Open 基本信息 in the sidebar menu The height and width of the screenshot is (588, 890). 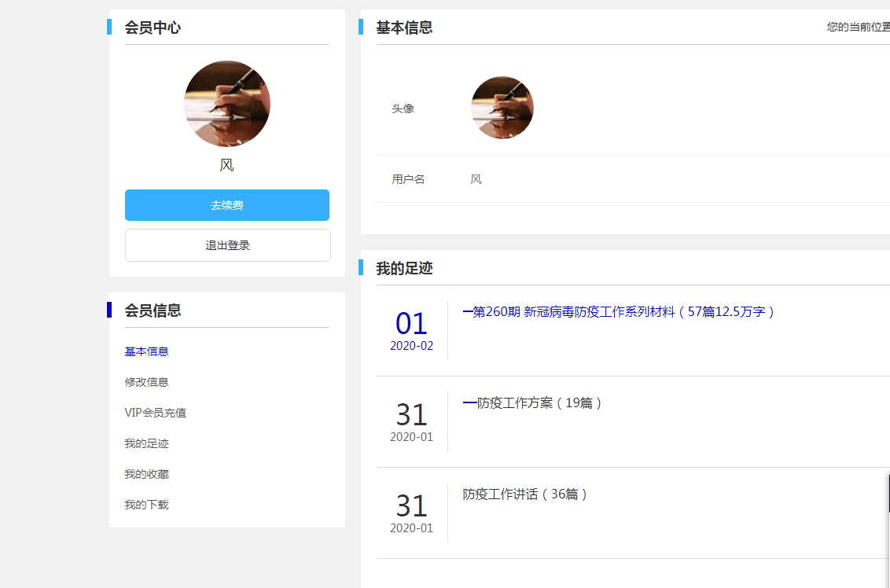(x=146, y=351)
